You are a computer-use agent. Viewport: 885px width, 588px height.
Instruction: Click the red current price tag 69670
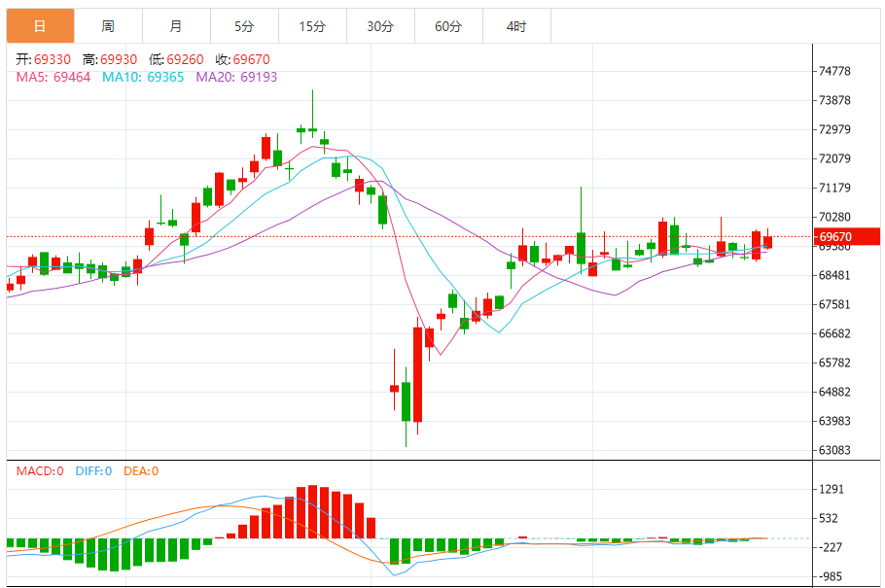(847, 237)
